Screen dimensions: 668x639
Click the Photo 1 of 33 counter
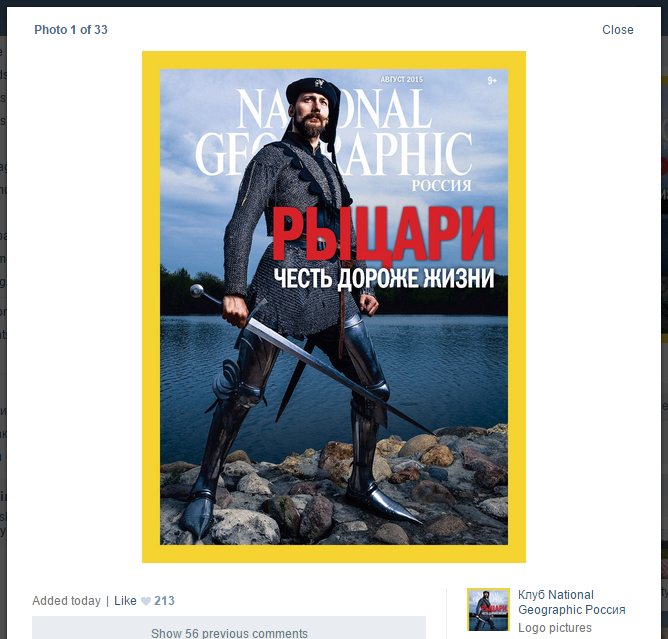pyautogui.click(x=71, y=30)
